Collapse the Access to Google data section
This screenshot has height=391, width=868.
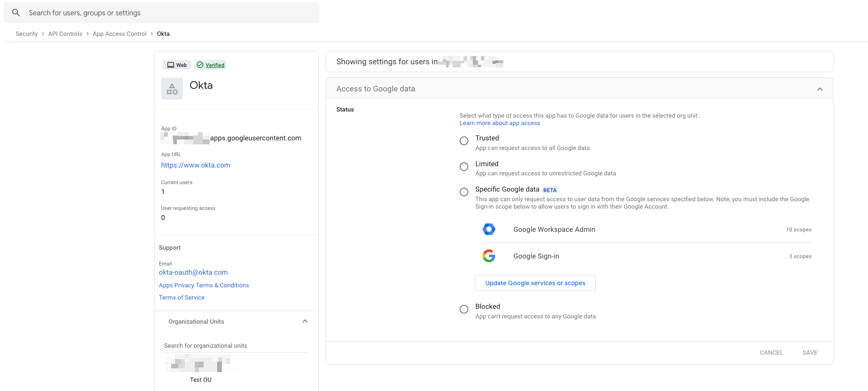[x=820, y=89]
